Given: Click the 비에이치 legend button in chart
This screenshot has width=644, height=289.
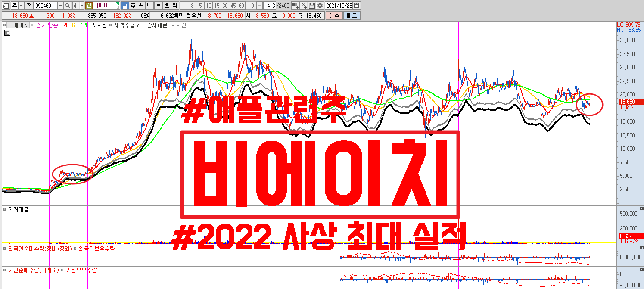Looking at the screenshot, I should pyautogui.click(x=18, y=25).
